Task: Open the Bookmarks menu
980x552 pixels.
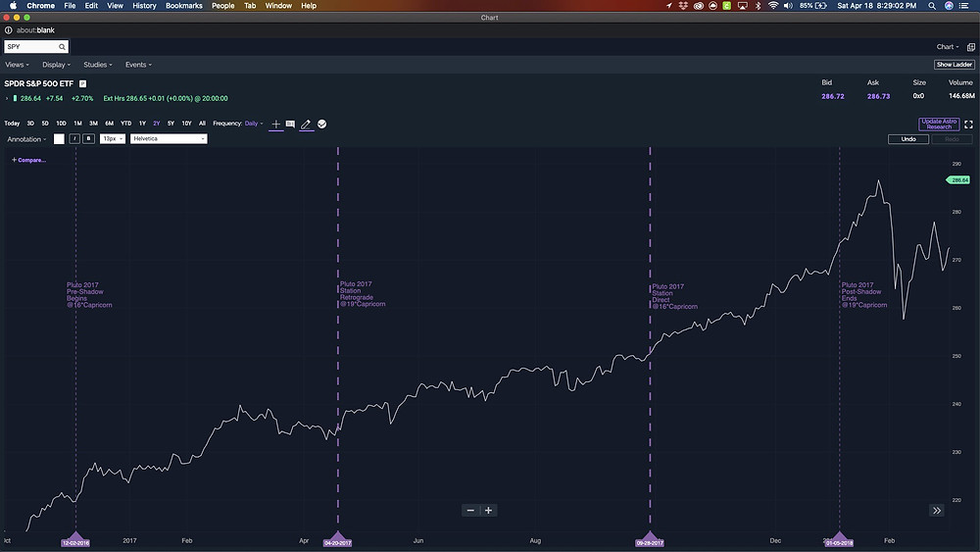Action: [x=184, y=6]
